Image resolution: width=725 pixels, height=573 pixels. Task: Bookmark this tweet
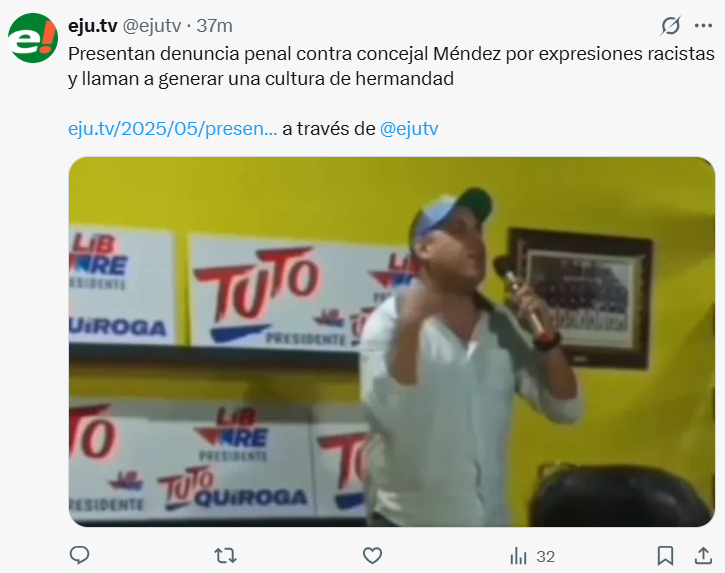click(x=665, y=555)
